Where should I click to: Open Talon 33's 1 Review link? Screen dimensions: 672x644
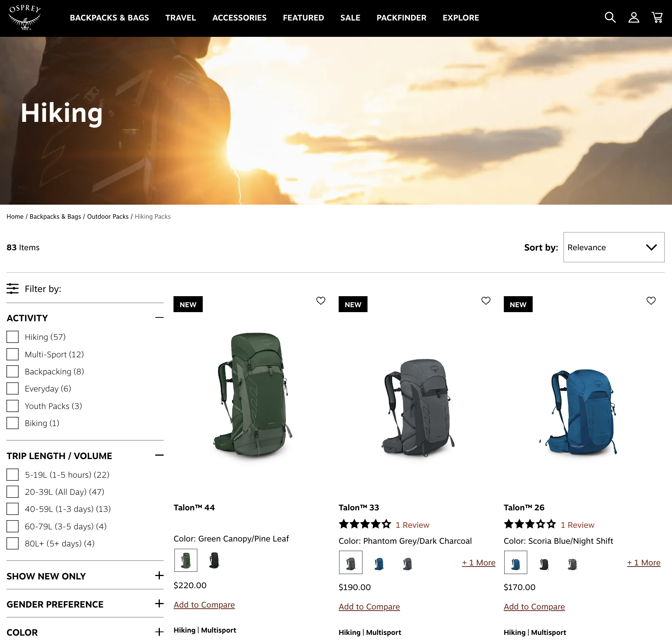(412, 525)
